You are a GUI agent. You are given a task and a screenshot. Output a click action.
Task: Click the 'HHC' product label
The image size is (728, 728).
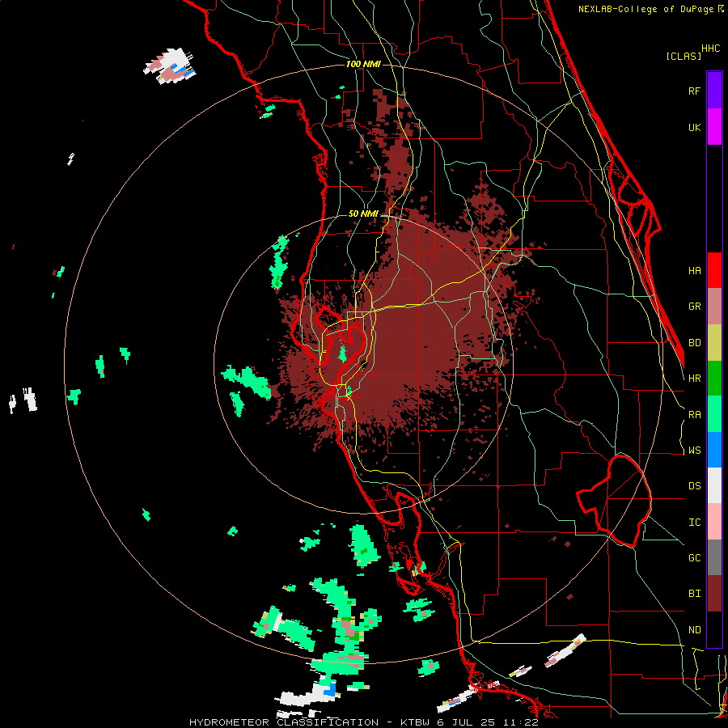click(710, 49)
